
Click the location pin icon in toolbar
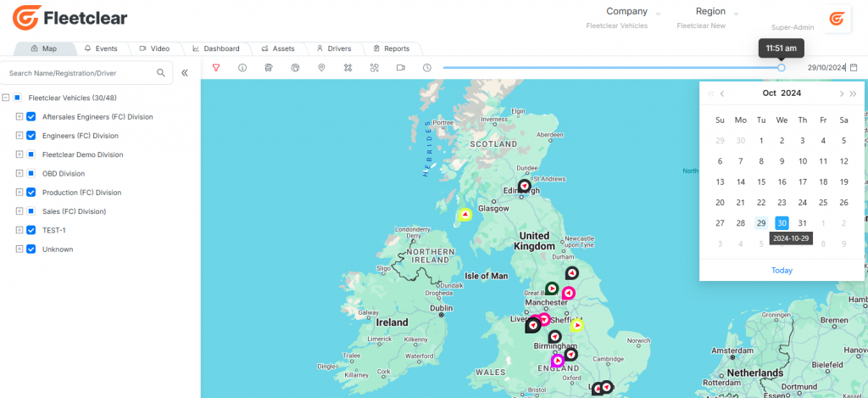click(321, 68)
